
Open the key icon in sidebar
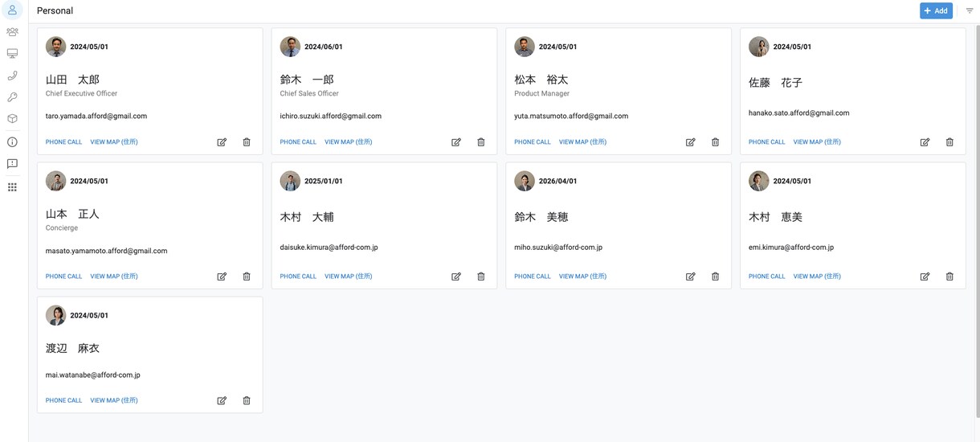coord(12,97)
